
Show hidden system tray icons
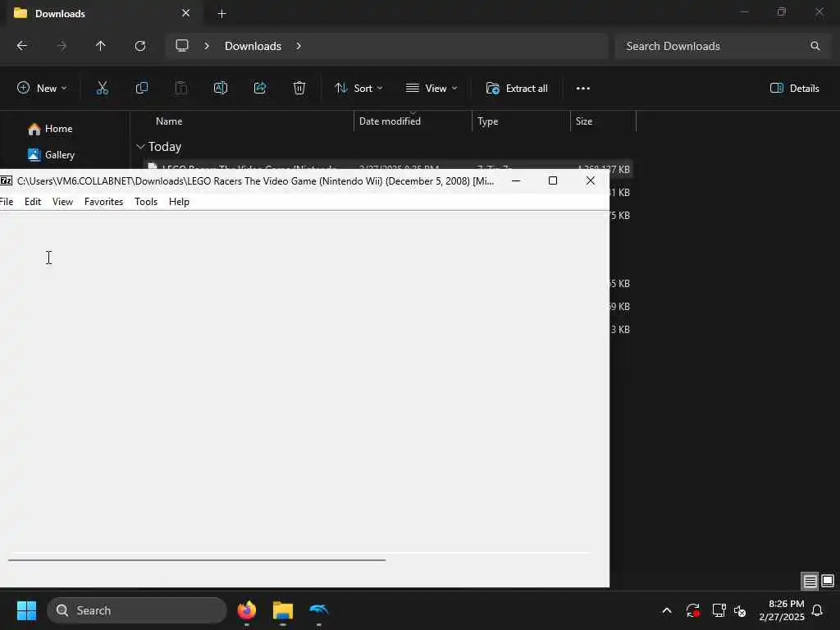click(667, 610)
